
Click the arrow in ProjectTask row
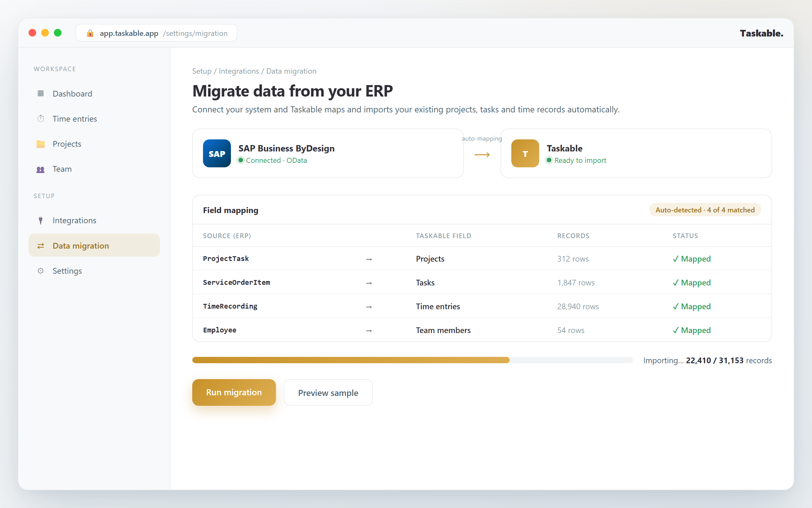click(x=369, y=259)
